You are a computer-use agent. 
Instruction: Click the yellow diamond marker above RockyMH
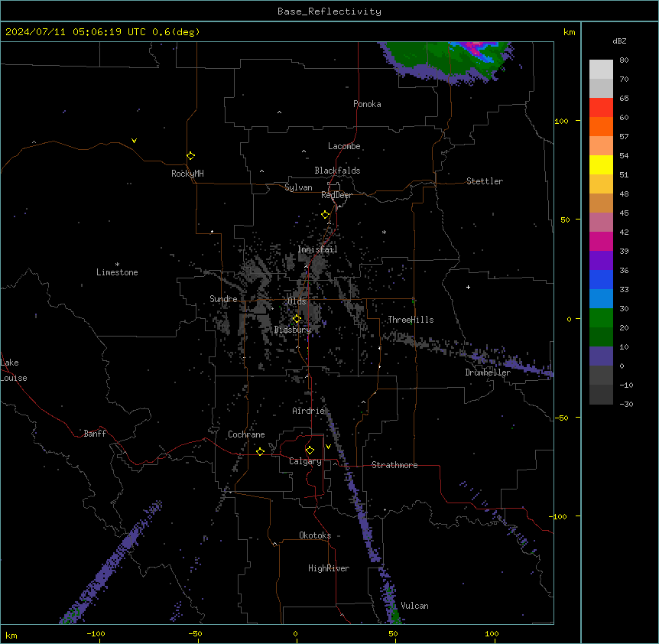191,155
